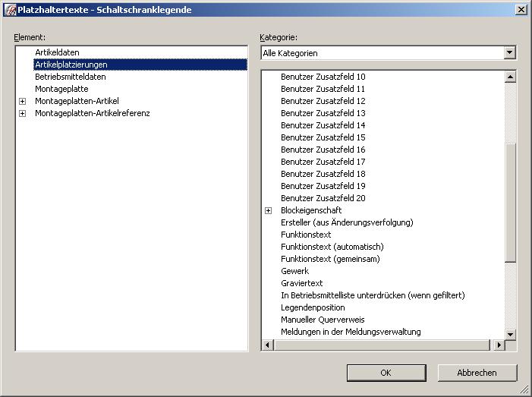Select Betriebsmitteldaten in the Element tree
The image size is (532, 397).
point(71,77)
